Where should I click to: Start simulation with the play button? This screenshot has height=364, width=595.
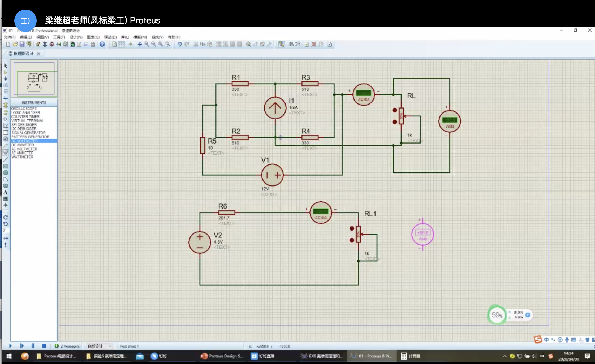(x=10, y=346)
